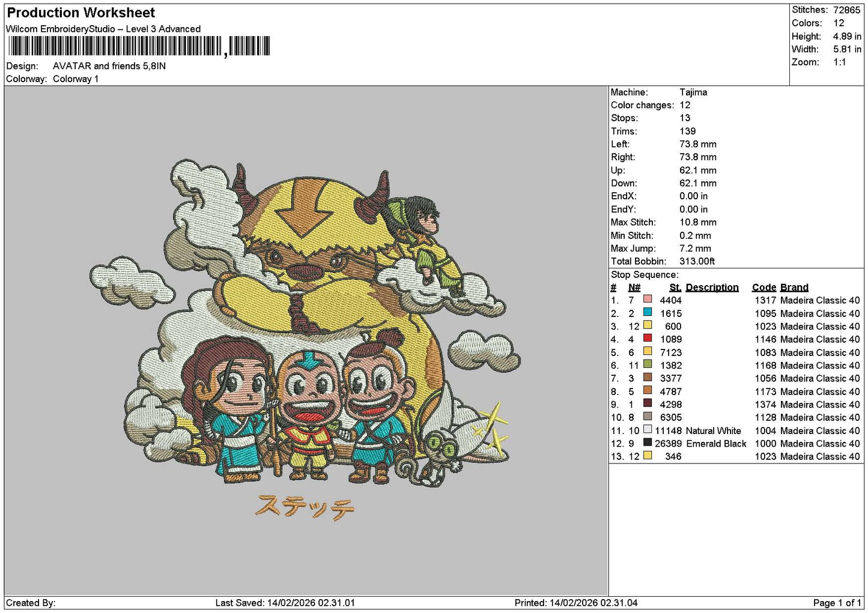Click Max Jump value 7.2 mm
This screenshot has width=868, height=613.
coord(695,248)
